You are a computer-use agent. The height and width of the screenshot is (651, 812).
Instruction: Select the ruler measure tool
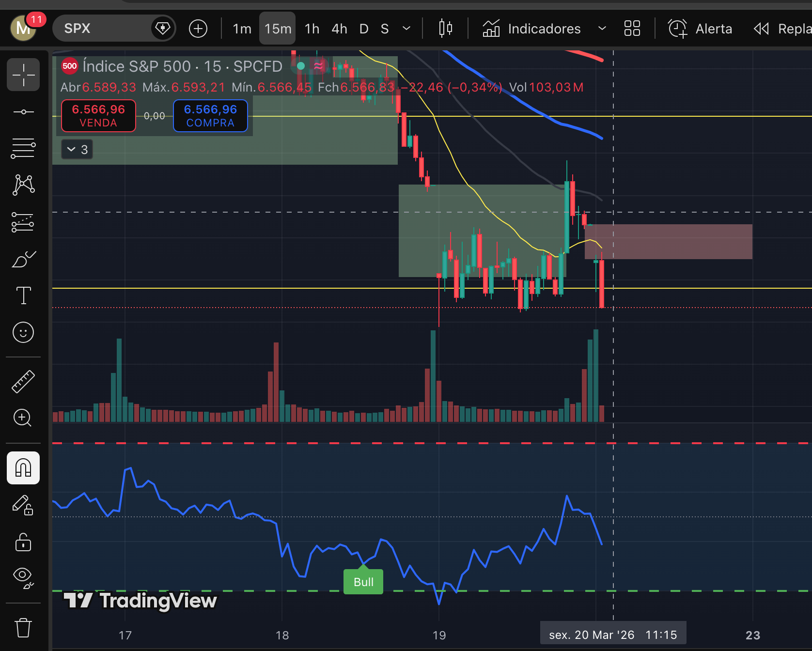[x=23, y=381]
